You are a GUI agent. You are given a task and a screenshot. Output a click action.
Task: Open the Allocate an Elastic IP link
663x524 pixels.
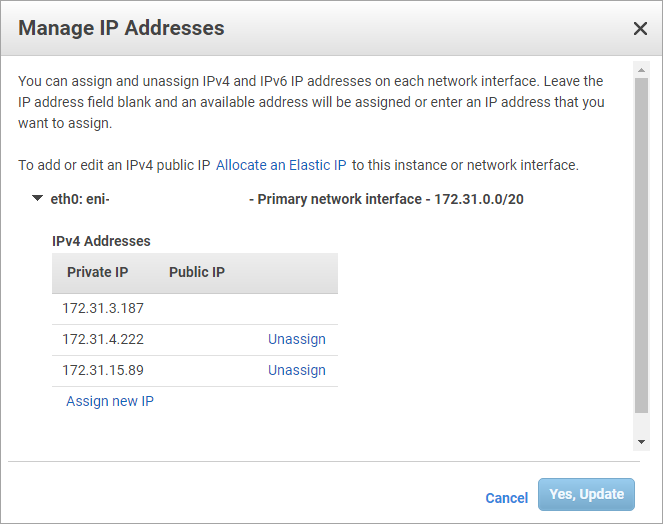pyautogui.click(x=281, y=165)
